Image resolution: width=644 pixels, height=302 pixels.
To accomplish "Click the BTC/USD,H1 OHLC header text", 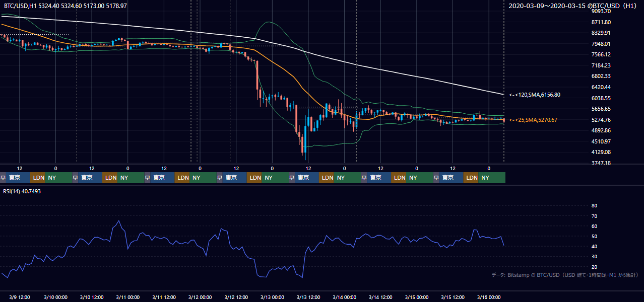I will coord(66,6).
